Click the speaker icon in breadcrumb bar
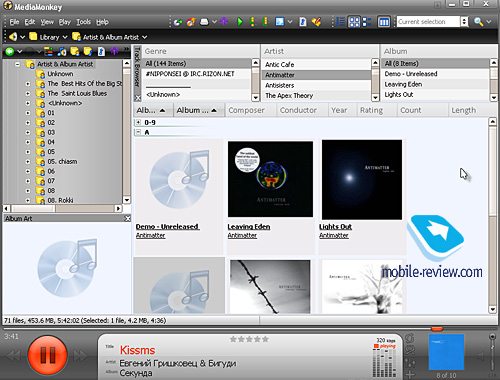The width and height of the screenshot is (500, 380). (13, 37)
